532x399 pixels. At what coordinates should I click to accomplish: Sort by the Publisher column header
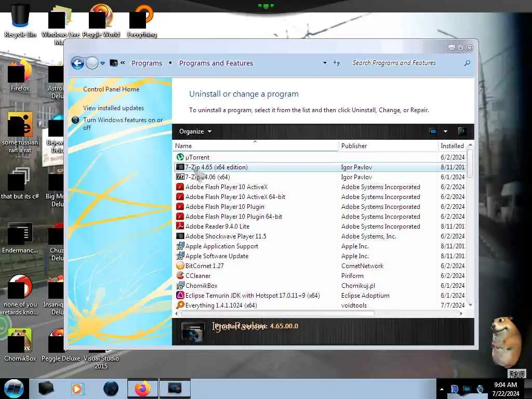[389, 146]
